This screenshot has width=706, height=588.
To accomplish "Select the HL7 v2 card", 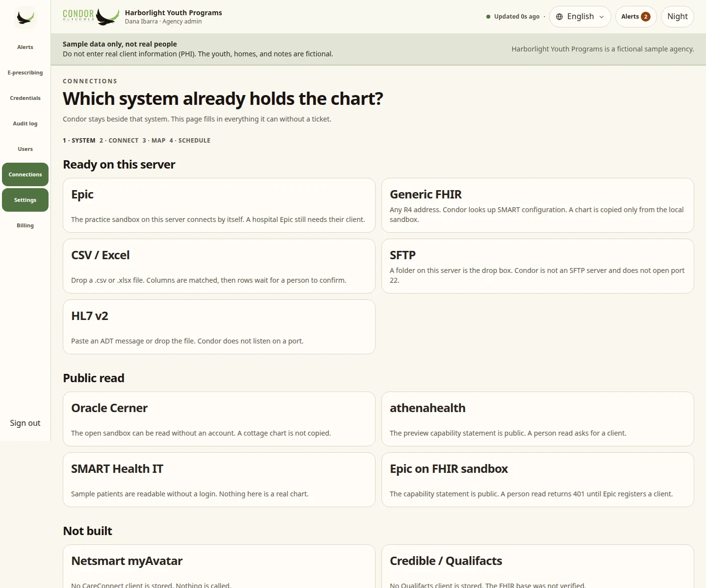I will 219,327.
